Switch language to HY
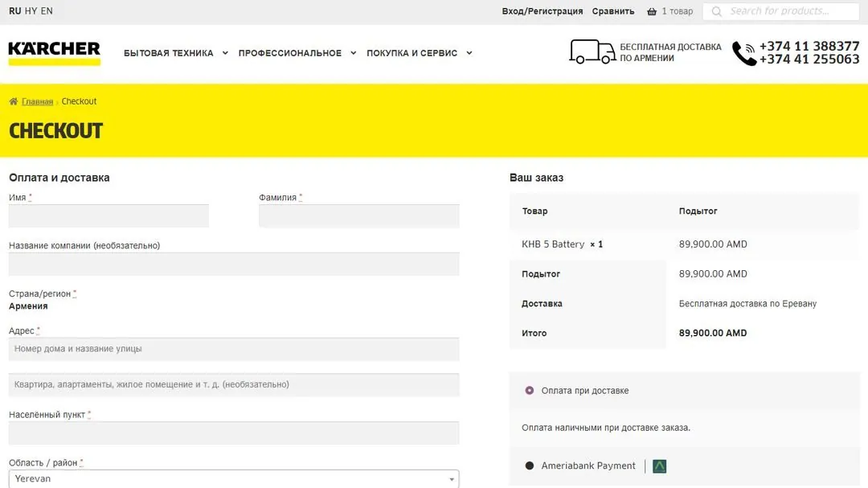The height and width of the screenshot is (488, 868). click(x=31, y=11)
